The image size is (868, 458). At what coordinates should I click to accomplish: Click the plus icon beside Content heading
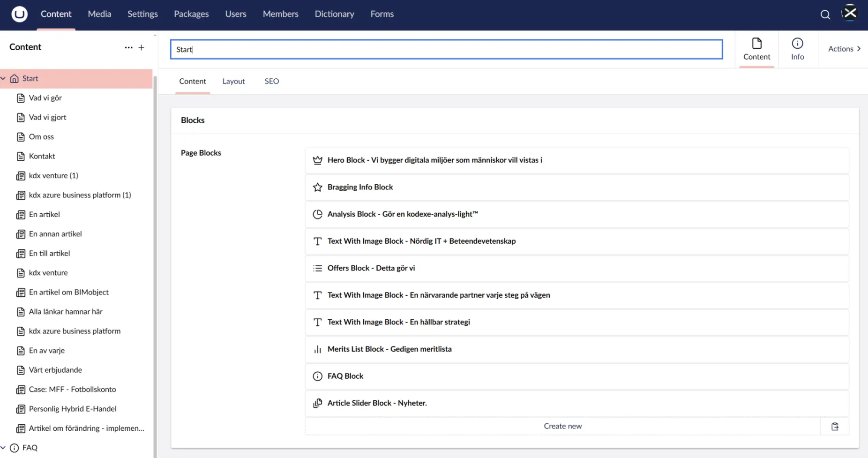pos(141,47)
